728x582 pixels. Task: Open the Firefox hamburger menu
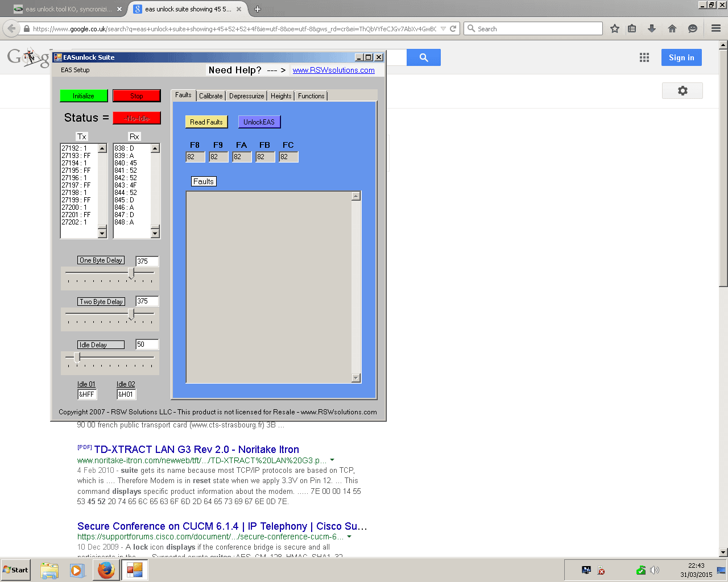[716, 28]
